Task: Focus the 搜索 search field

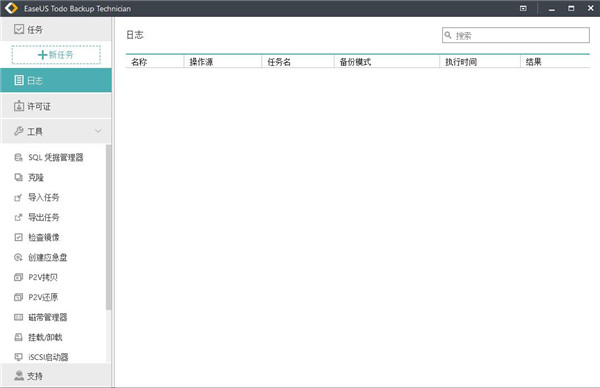Action: pyautogui.click(x=515, y=35)
